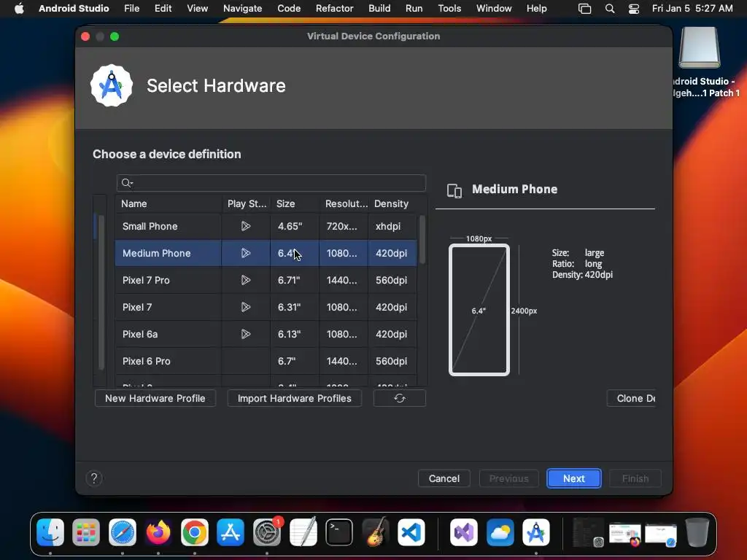Open Launchpad from the dock

point(86,532)
